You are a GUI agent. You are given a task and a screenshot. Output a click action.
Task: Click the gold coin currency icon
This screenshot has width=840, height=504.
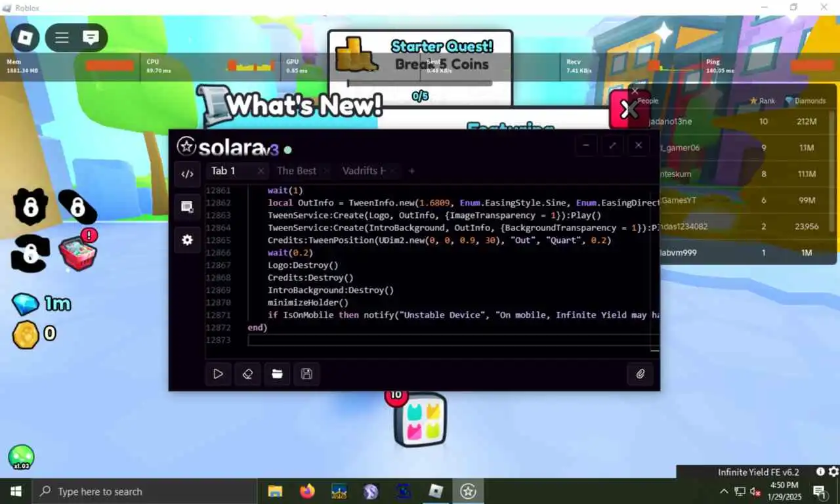(26, 334)
